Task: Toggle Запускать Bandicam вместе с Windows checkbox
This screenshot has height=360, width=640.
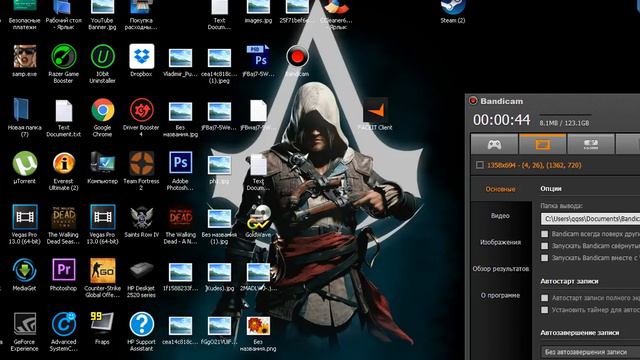Action: click(544, 258)
